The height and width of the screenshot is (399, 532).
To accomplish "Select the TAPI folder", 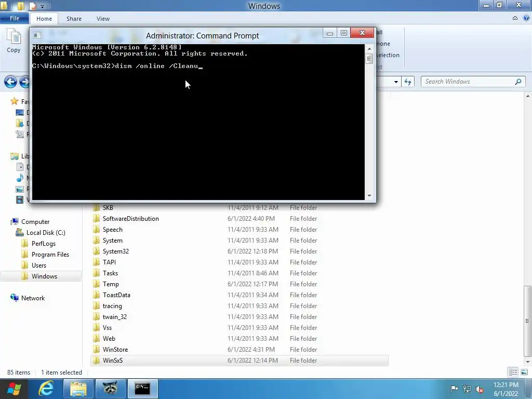I will pyautogui.click(x=239, y=262).
